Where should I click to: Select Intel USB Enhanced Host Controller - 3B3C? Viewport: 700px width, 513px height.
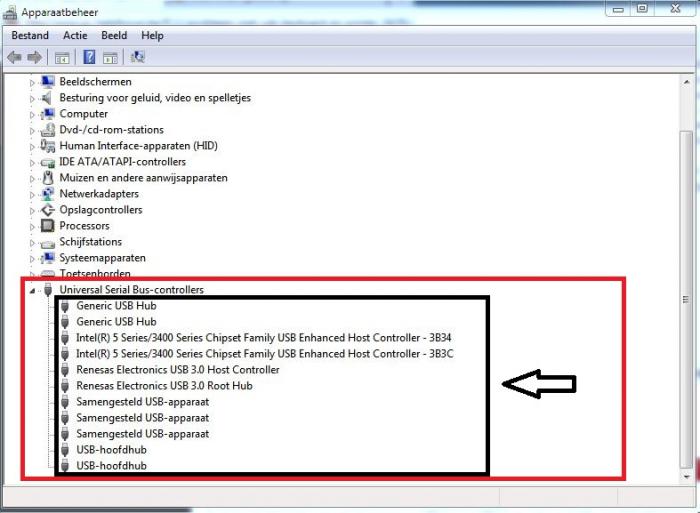point(264,354)
